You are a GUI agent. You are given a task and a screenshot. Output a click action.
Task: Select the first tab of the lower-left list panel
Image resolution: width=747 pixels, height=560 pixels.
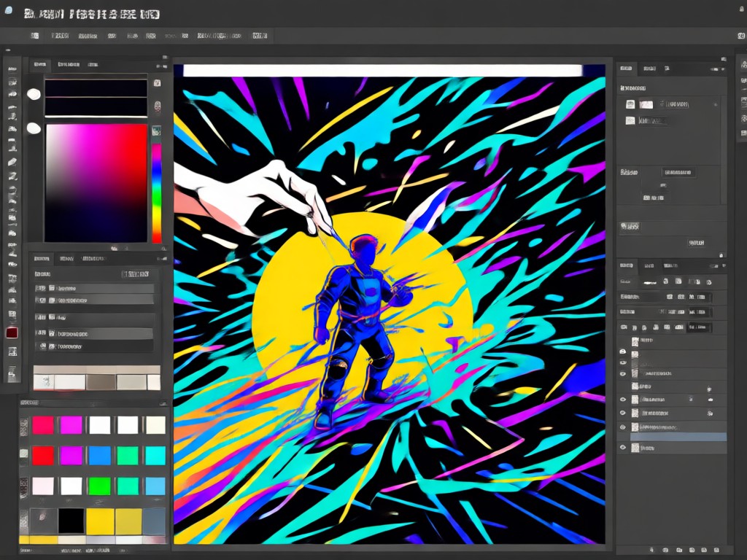coord(42,259)
